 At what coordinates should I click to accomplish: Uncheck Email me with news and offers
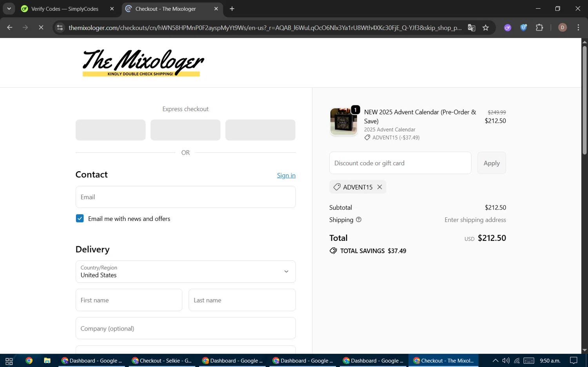coord(80,219)
